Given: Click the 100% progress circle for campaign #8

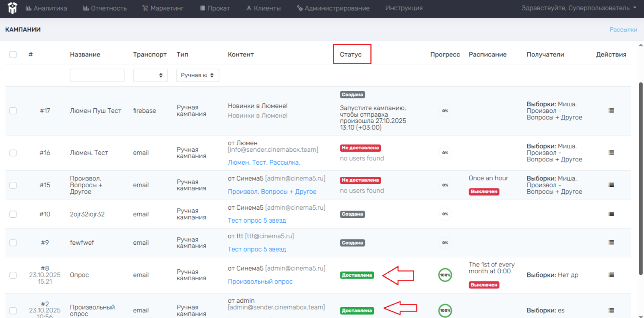Looking at the screenshot, I should [445, 275].
